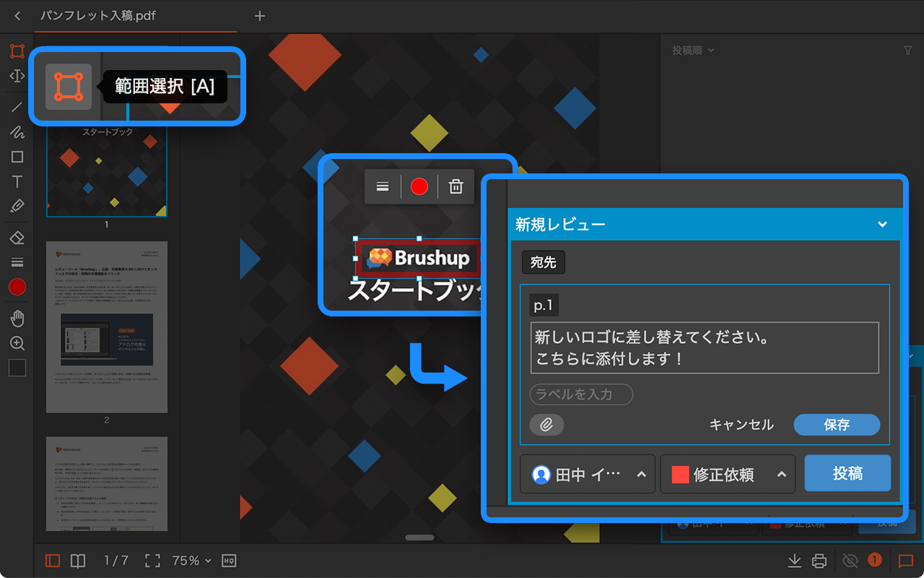924x578 pixels.
Task: Collapse the 新規レビュー panel
Action: tap(882, 225)
